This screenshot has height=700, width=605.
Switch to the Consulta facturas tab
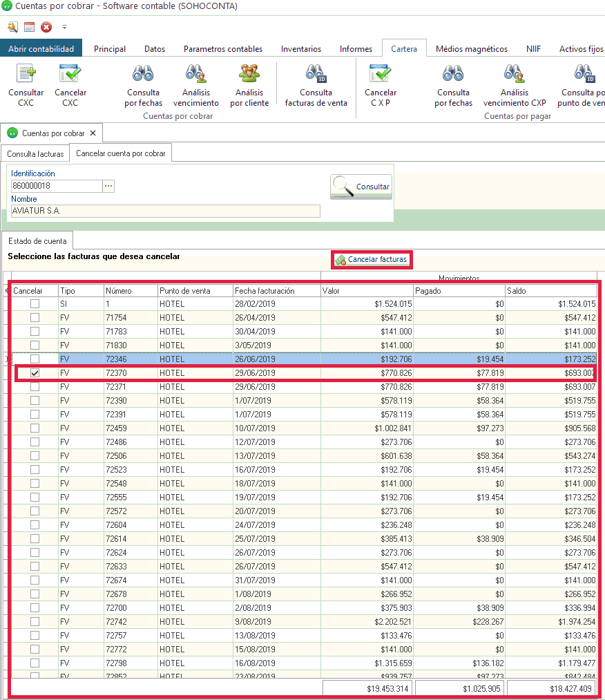[35, 153]
